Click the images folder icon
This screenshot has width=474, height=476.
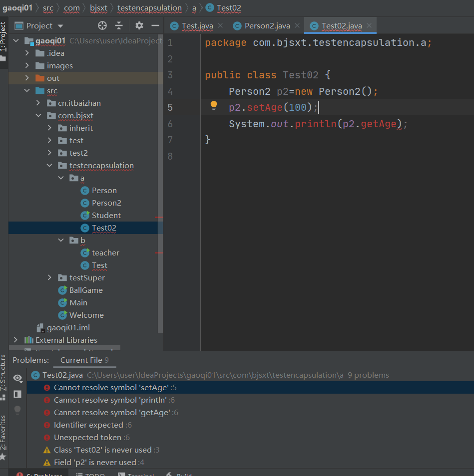click(40, 66)
